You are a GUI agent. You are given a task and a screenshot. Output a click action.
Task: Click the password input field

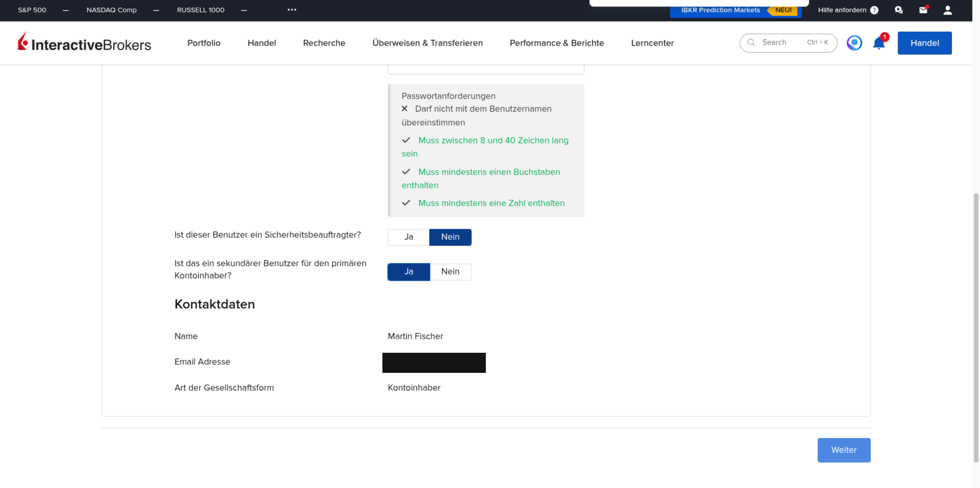pyautogui.click(x=486, y=69)
